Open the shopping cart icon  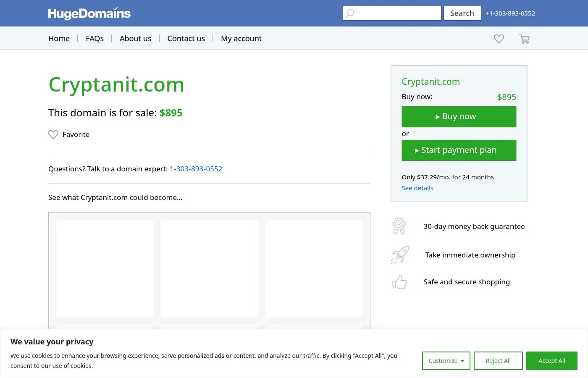524,39
